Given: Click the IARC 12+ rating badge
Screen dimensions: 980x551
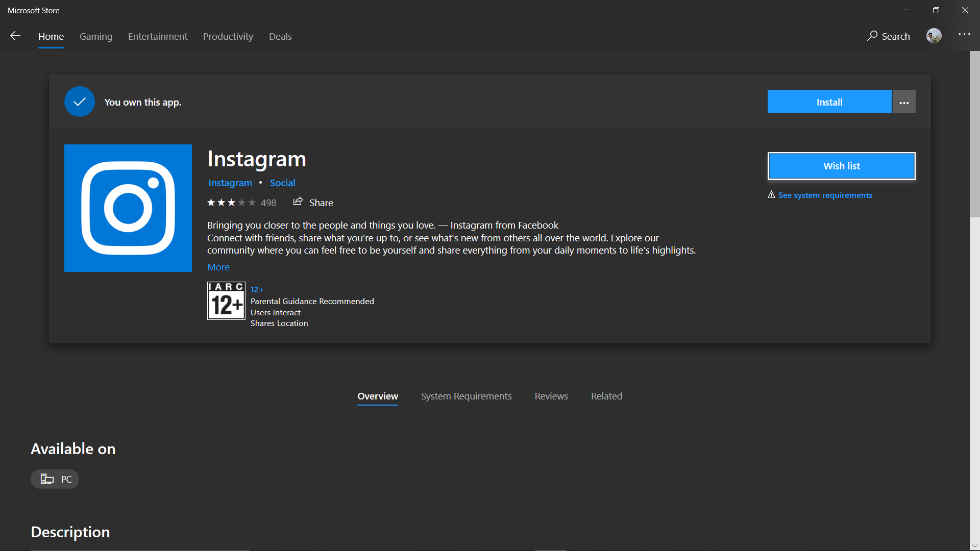Looking at the screenshot, I should point(226,301).
